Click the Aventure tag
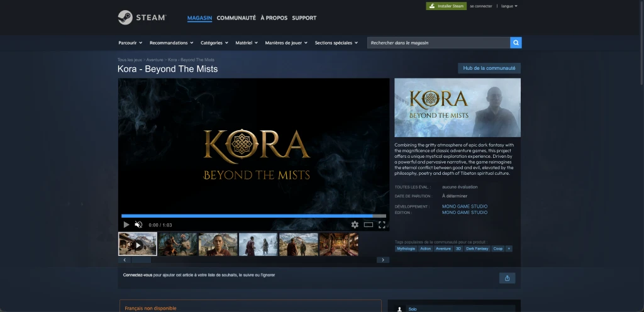 click(443, 248)
